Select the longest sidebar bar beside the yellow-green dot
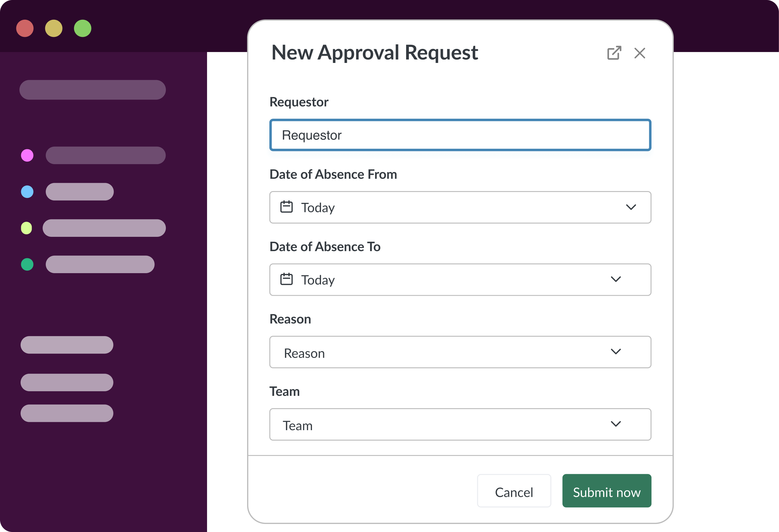The image size is (779, 532). pyautogui.click(x=104, y=228)
